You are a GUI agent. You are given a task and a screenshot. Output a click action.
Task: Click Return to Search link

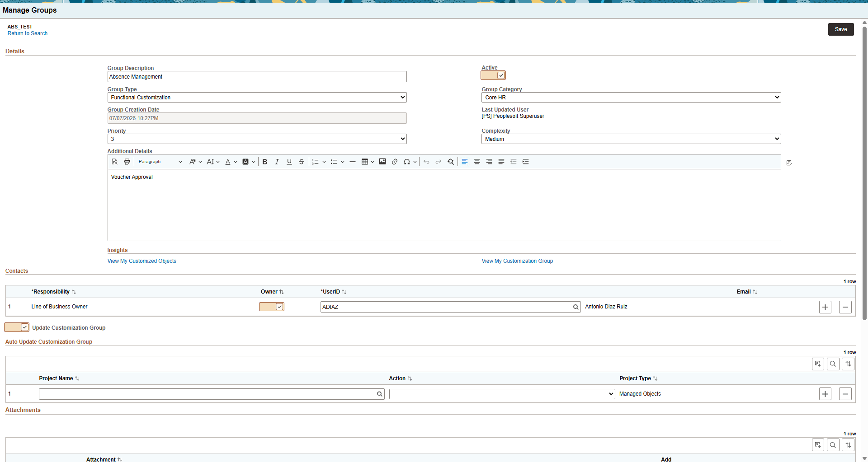(x=28, y=33)
